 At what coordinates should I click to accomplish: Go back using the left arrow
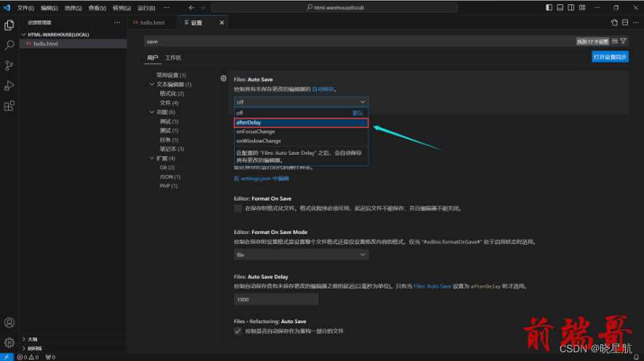[x=192, y=7]
